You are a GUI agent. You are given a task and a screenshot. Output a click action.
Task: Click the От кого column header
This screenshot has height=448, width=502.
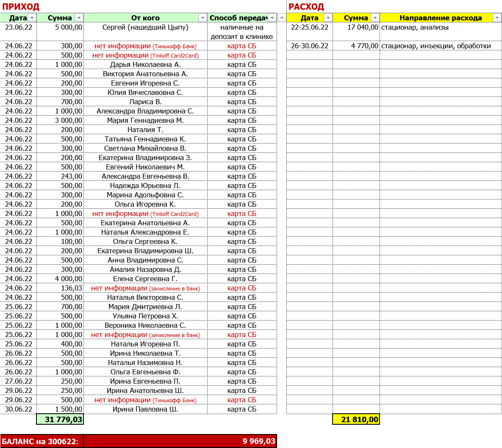145,18
